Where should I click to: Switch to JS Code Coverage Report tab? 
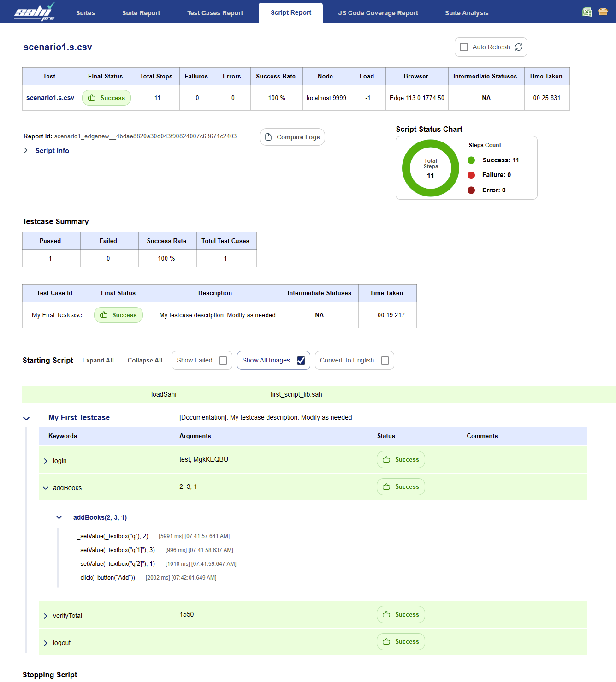pyautogui.click(x=378, y=13)
